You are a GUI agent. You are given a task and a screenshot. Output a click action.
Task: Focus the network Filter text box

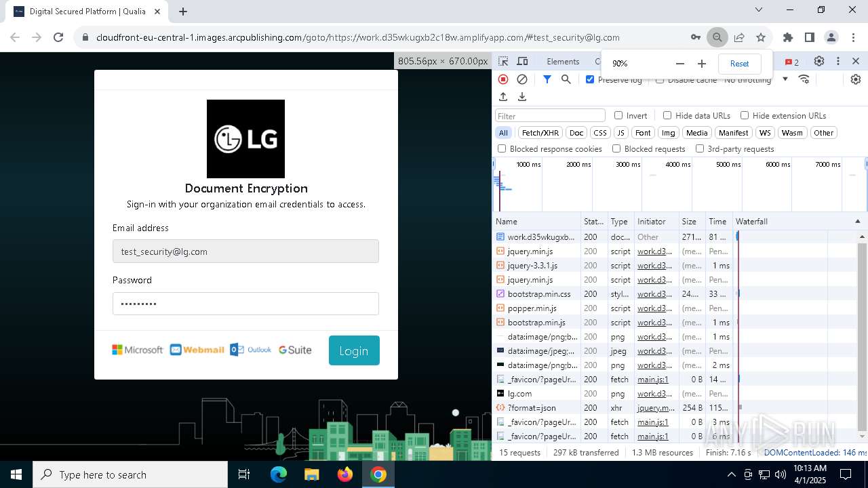pos(550,116)
